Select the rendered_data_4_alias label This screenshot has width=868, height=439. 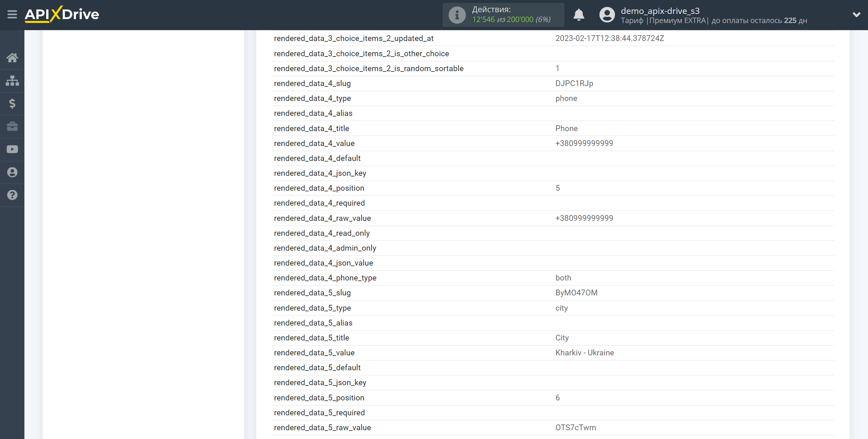(x=313, y=113)
